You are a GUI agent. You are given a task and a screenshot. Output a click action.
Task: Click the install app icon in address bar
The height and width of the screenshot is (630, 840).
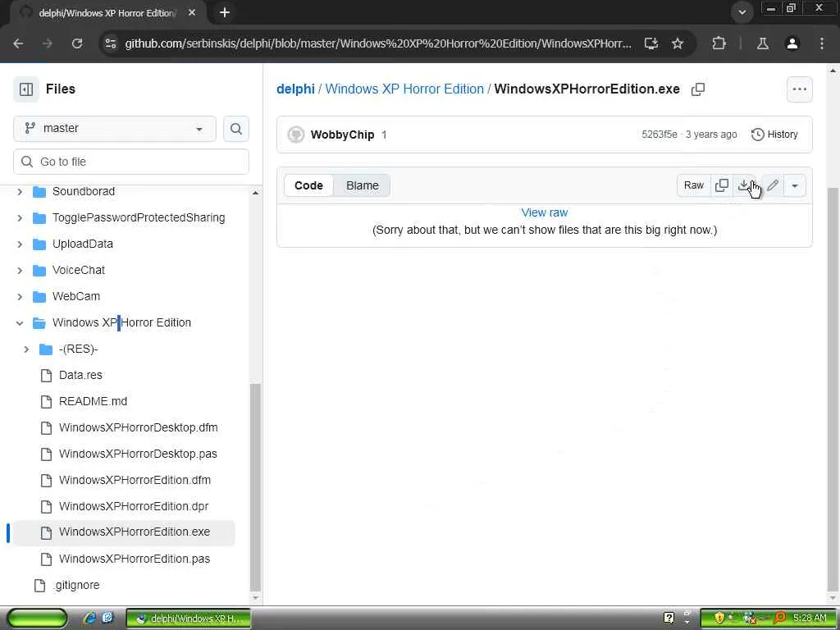[651, 43]
